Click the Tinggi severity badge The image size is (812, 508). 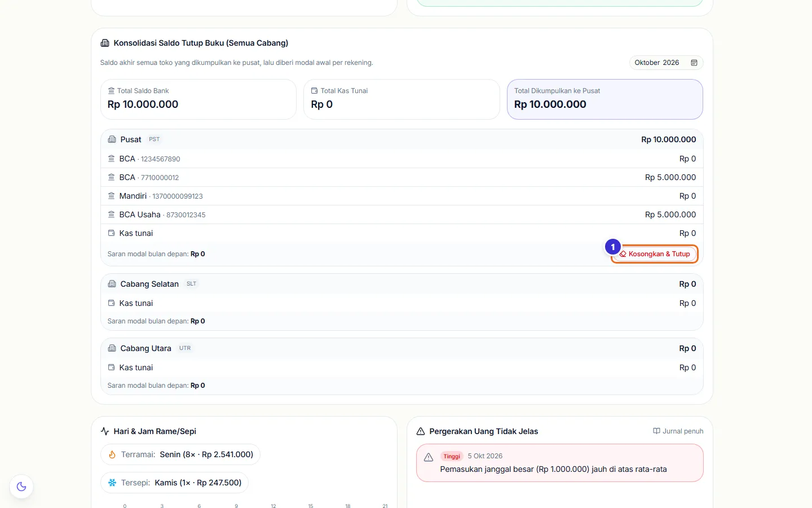(452, 456)
